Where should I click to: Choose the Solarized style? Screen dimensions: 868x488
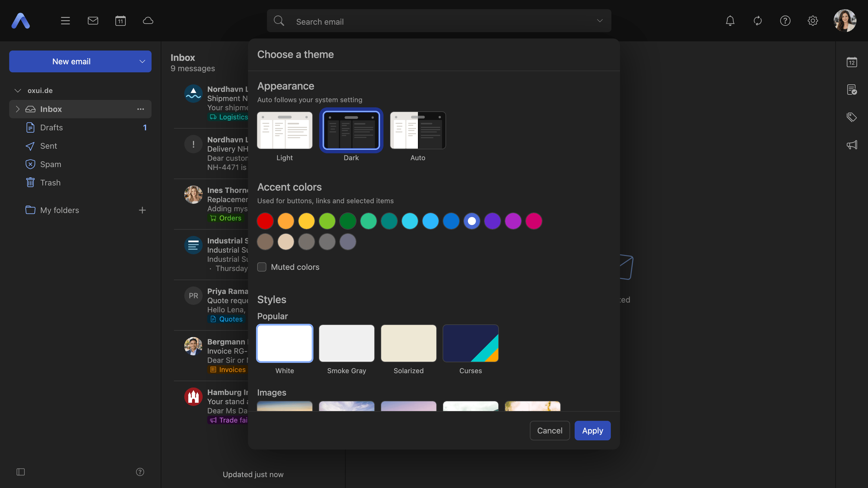(x=409, y=343)
